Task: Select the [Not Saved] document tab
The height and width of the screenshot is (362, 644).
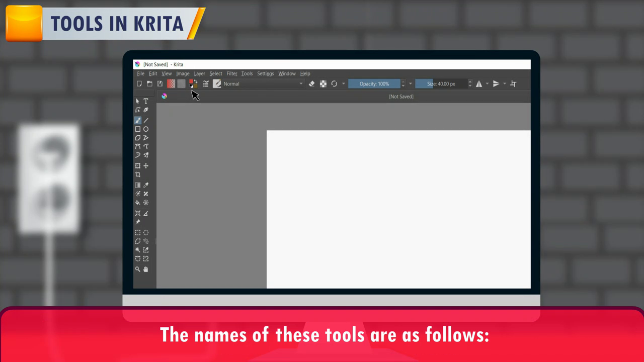Action: [401, 97]
